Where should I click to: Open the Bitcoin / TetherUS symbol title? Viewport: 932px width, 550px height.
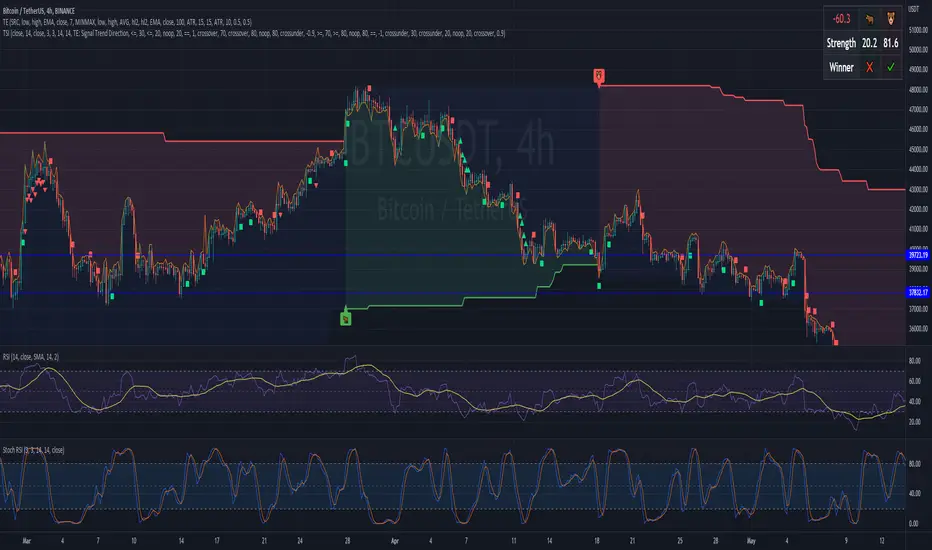[x=39, y=11]
